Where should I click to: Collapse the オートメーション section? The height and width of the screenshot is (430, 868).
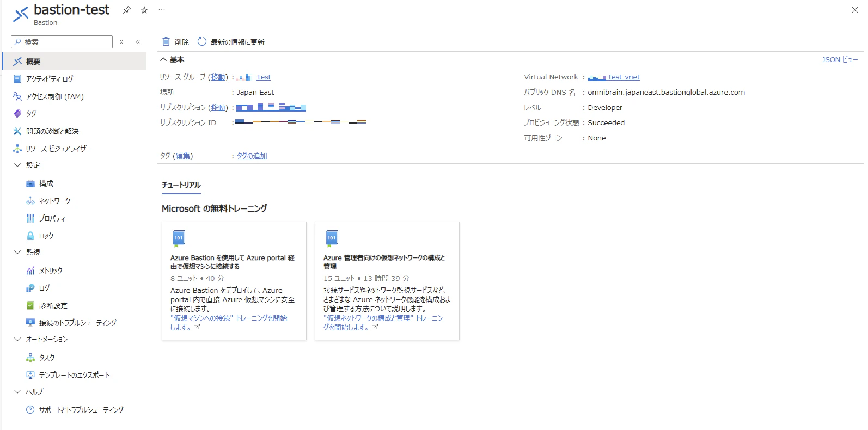click(x=17, y=339)
